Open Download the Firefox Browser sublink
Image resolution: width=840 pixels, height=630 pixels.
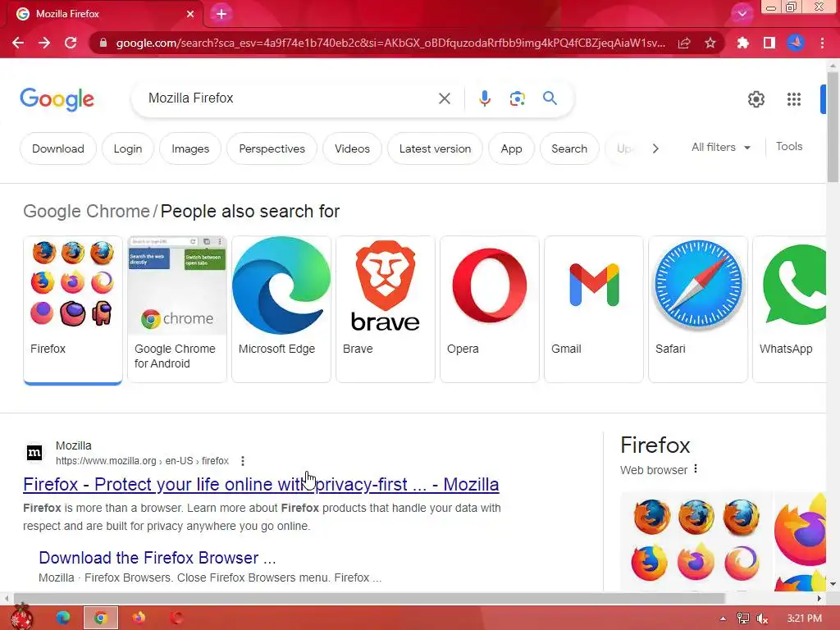(x=157, y=558)
